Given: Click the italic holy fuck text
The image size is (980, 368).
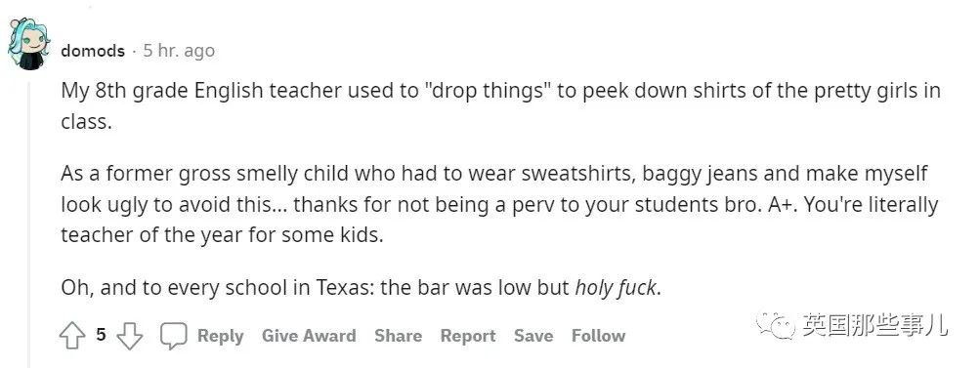Looking at the screenshot, I should click(616, 288).
